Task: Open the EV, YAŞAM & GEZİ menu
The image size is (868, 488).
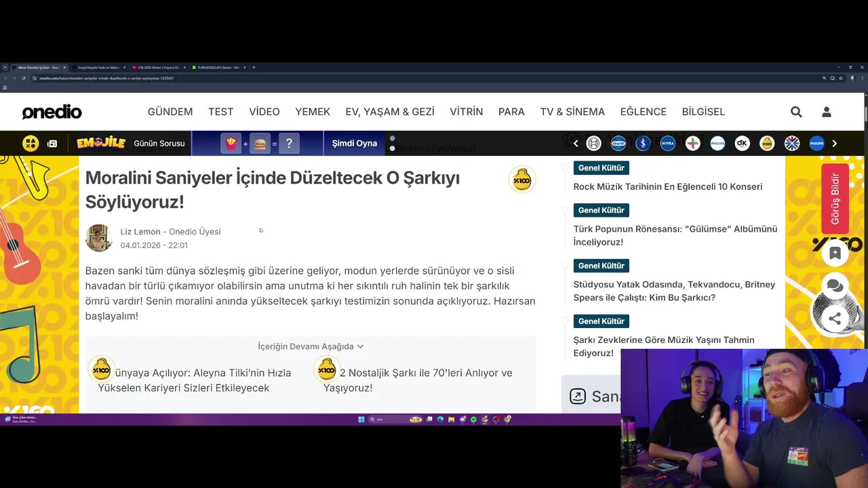Action: pos(390,112)
